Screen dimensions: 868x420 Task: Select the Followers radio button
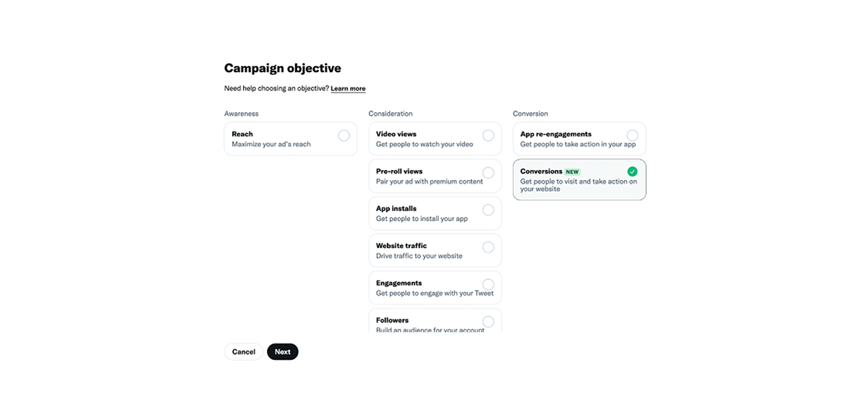[x=488, y=322]
